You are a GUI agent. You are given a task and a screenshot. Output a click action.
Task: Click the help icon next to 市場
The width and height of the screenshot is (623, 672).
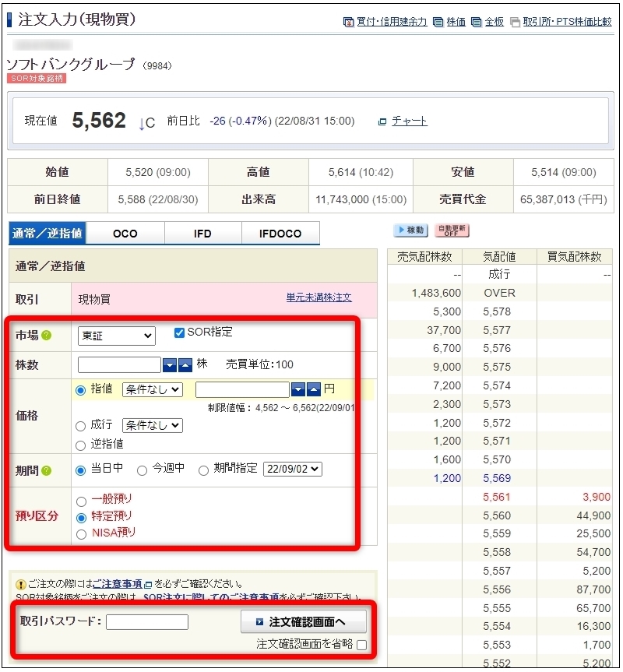[47, 335]
